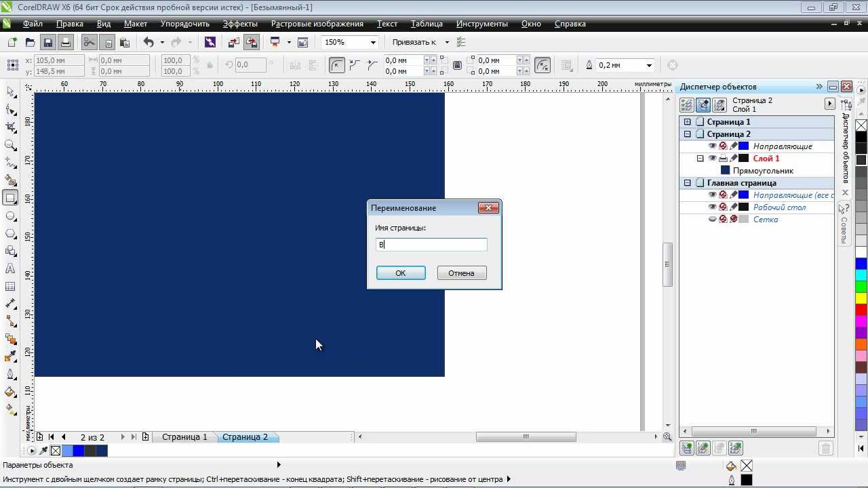Select the Ellipse tool

click(x=10, y=216)
